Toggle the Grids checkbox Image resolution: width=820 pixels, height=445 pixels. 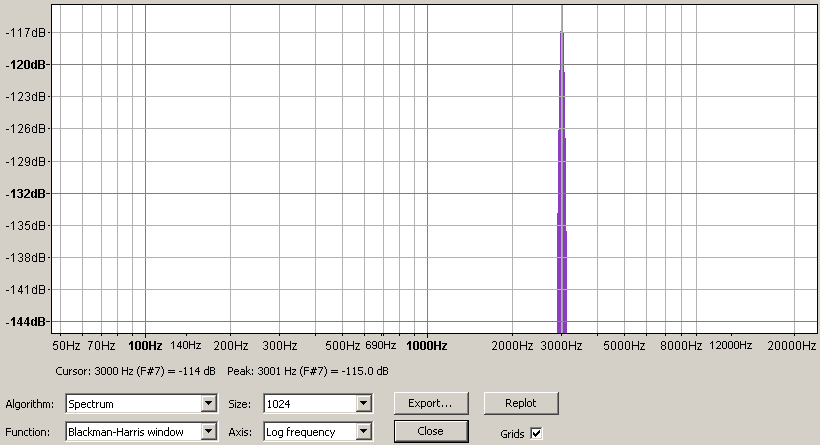(x=536, y=433)
